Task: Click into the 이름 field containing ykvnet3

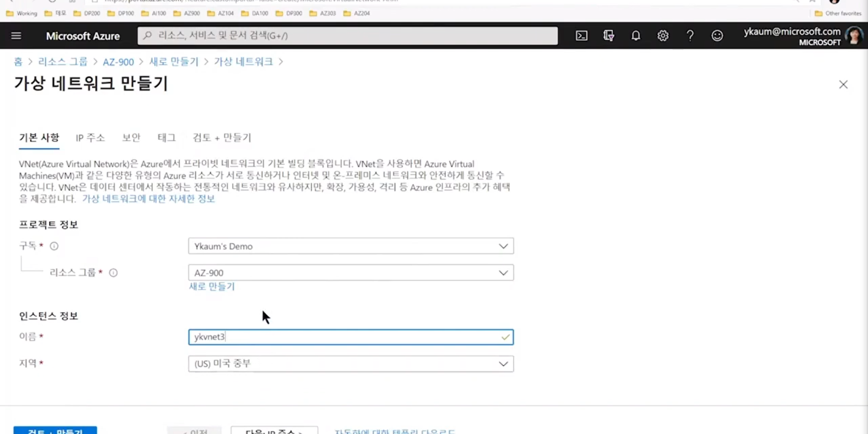Action: pos(351,337)
